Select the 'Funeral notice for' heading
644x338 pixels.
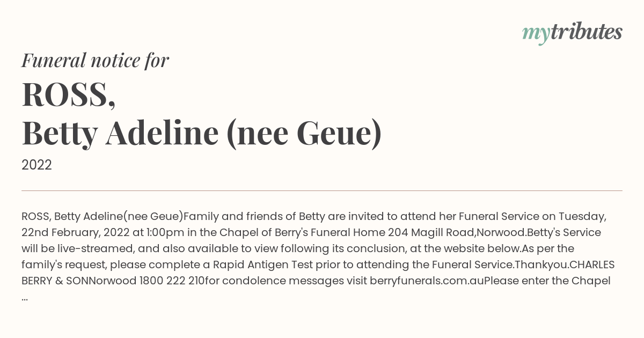click(x=95, y=60)
